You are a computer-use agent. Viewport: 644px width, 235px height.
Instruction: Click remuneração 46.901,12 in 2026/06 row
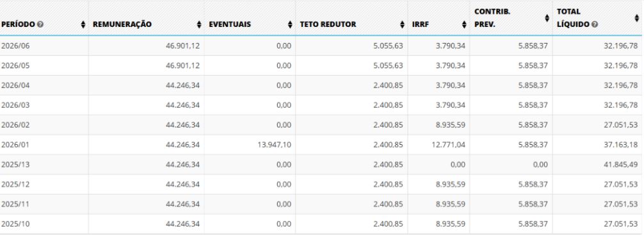coord(183,46)
